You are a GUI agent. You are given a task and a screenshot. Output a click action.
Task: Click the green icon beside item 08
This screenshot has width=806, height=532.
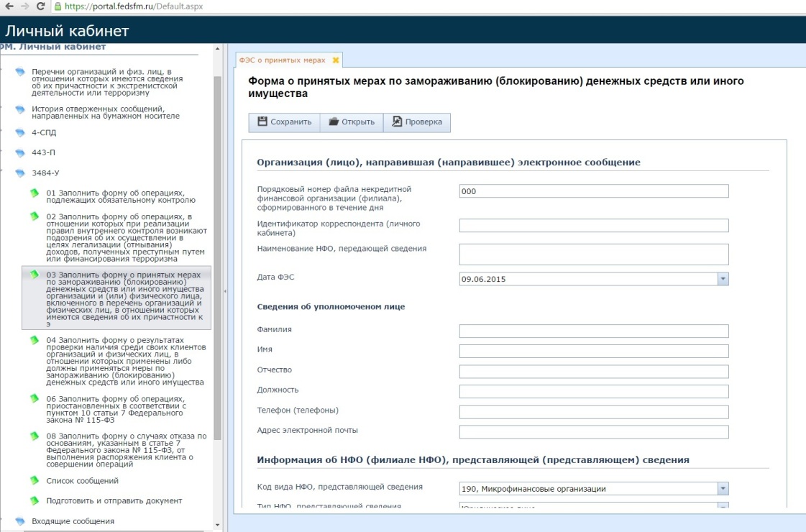point(35,436)
